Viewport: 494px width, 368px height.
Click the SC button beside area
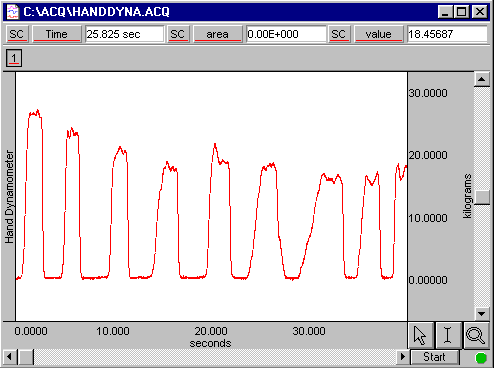tap(177, 34)
